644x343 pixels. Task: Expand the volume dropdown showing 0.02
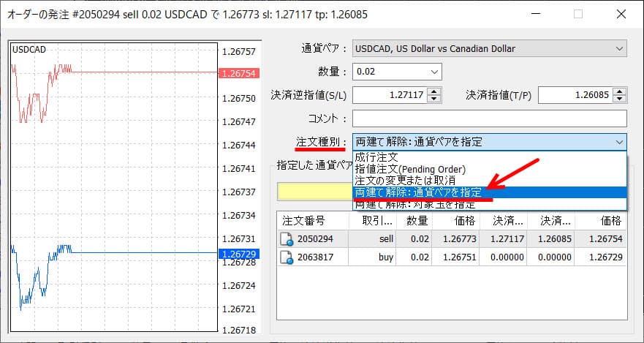[434, 72]
